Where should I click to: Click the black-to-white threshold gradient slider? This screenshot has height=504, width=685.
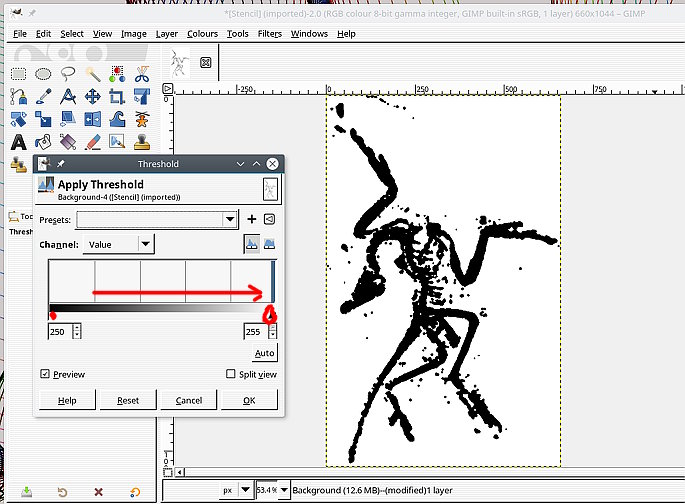pyautogui.click(x=160, y=310)
